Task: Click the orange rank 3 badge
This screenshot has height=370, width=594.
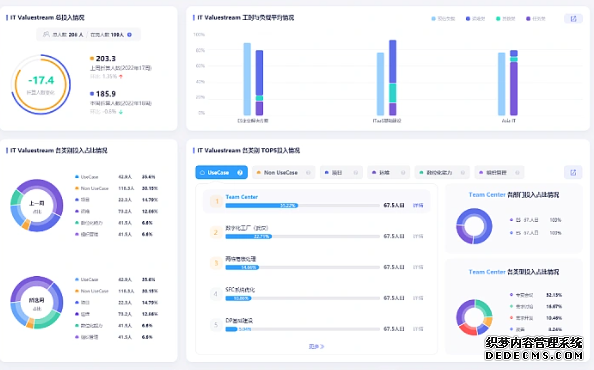Action: pos(216,263)
